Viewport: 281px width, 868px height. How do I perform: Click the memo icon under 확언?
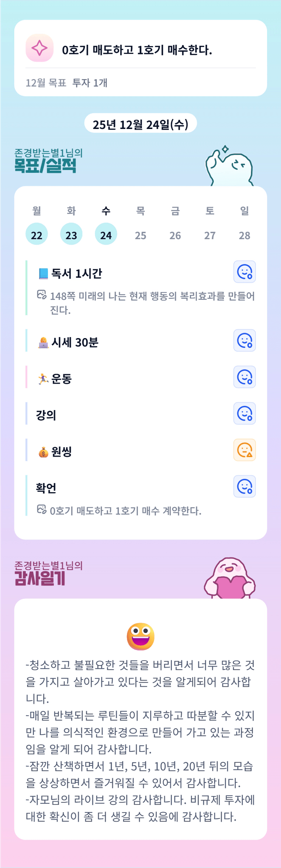pyautogui.click(x=41, y=510)
